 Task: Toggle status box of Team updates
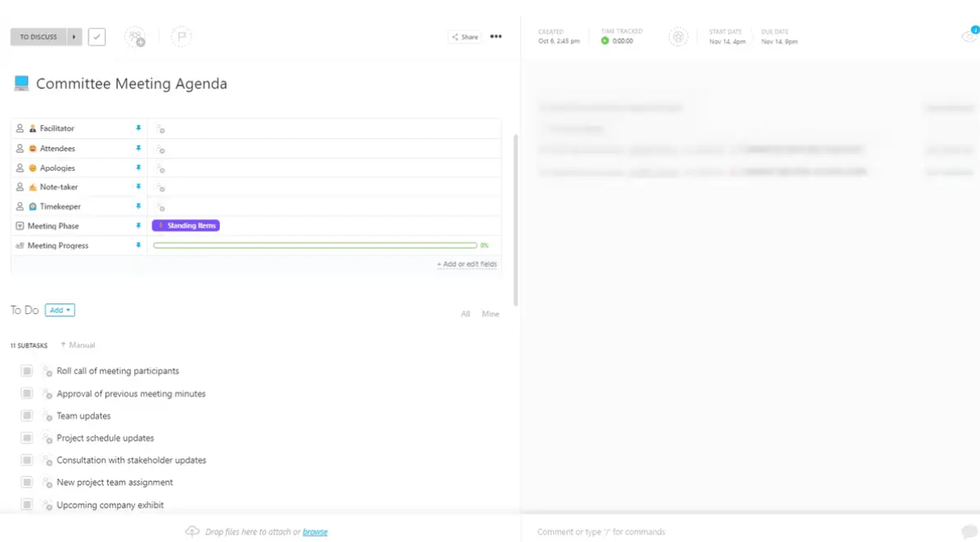click(x=27, y=416)
